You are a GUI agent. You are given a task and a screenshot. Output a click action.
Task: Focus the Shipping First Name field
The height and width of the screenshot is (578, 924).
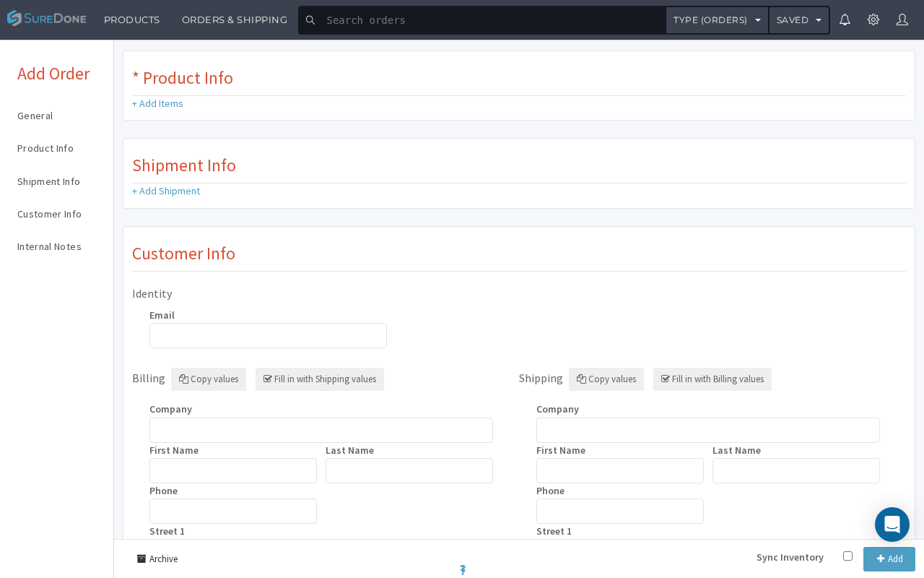click(620, 470)
